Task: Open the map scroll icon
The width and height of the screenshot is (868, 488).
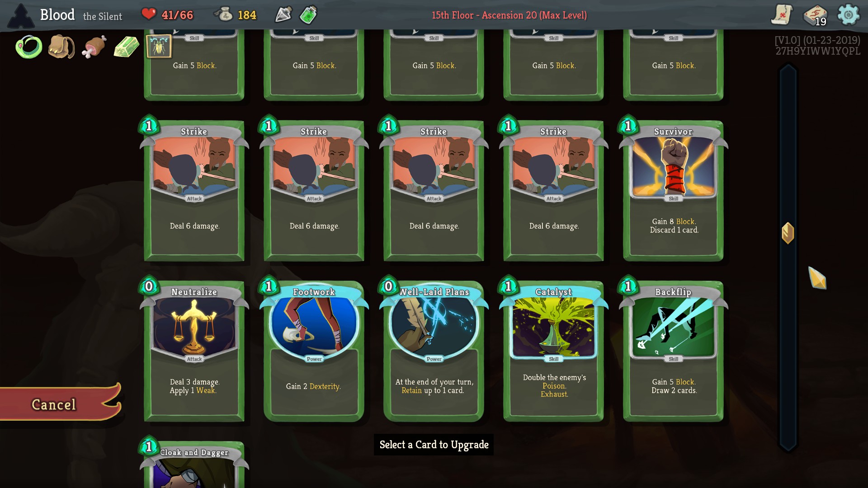Action: click(x=782, y=14)
